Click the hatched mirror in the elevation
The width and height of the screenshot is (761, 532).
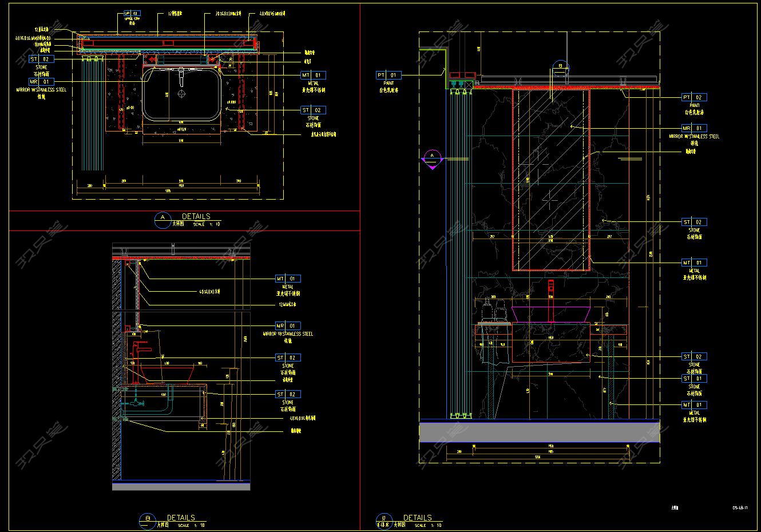point(551,179)
